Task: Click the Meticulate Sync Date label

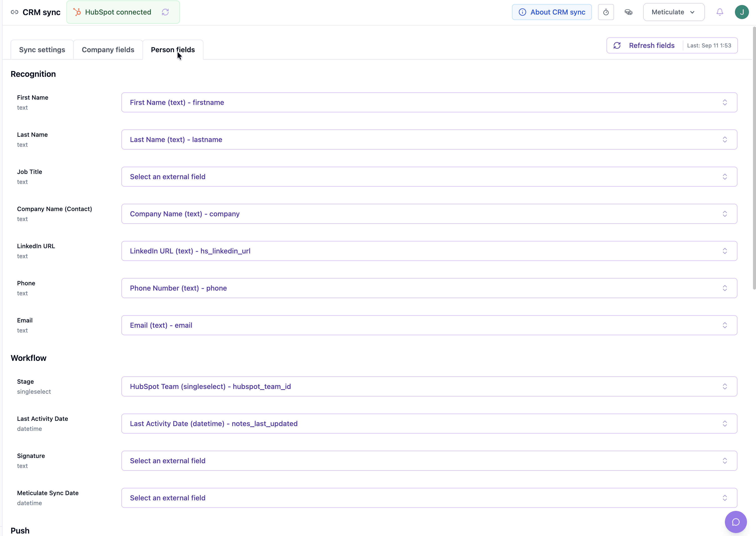Action: [x=48, y=493]
